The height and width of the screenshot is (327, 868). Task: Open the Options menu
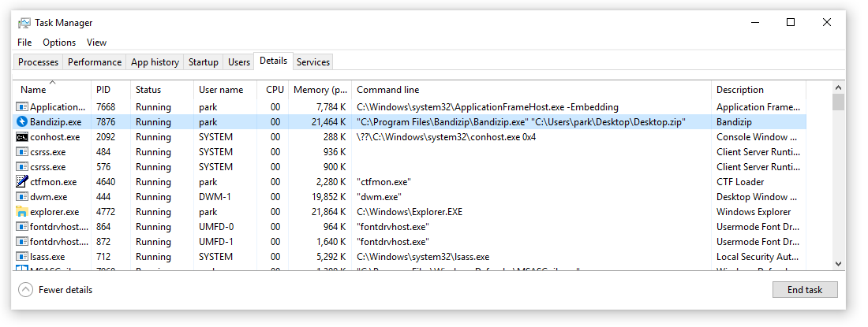tap(59, 43)
